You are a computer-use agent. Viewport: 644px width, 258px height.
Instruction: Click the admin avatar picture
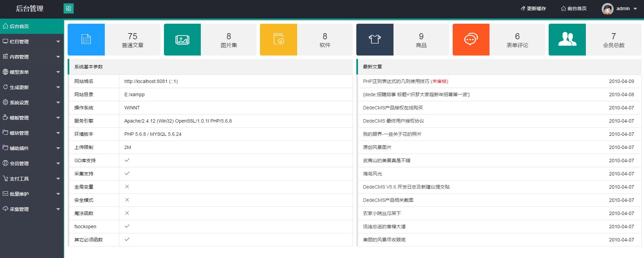coord(607,9)
